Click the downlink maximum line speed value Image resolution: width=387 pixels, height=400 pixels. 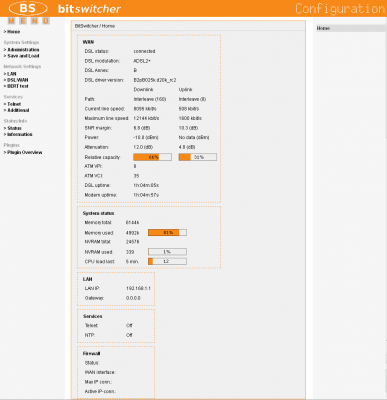(x=146, y=118)
